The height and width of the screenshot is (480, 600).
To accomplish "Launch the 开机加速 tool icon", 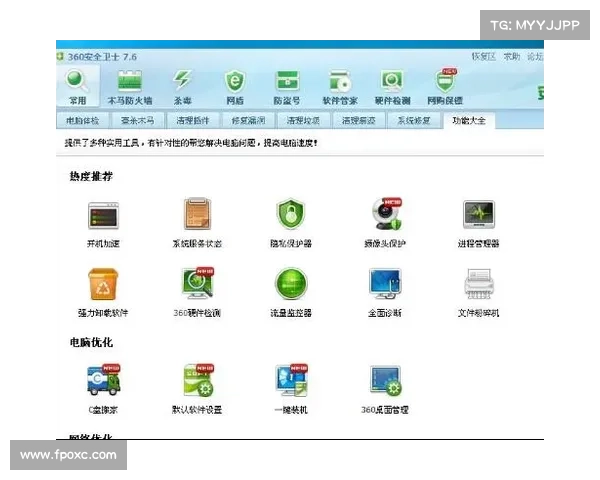I will [103, 215].
